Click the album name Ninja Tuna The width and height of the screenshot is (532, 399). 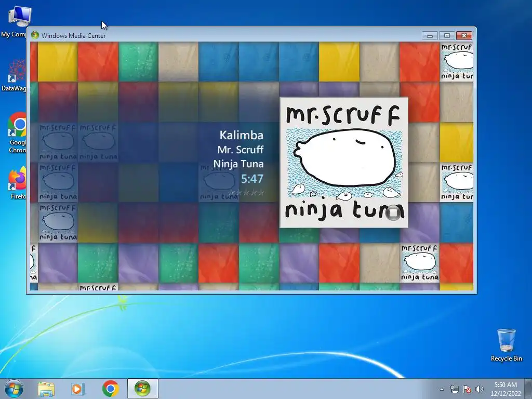(x=238, y=164)
